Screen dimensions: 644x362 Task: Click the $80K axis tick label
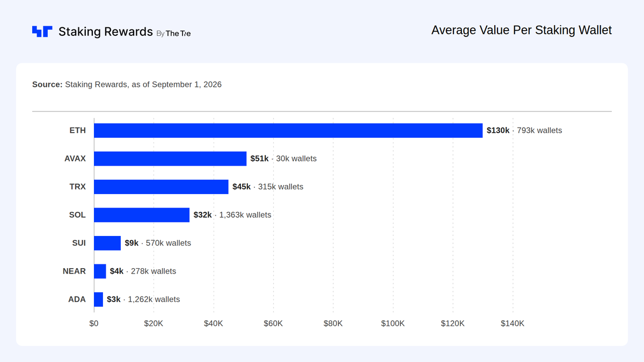tap(333, 323)
